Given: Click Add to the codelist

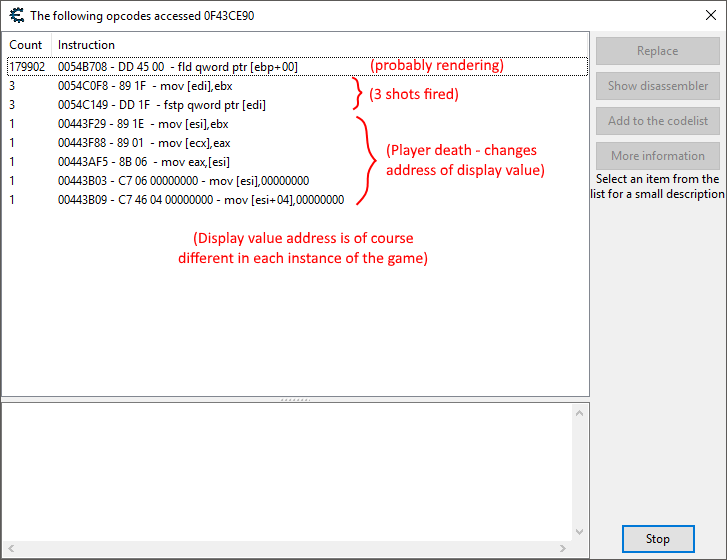Looking at the screenshot, I should (657, 121).
